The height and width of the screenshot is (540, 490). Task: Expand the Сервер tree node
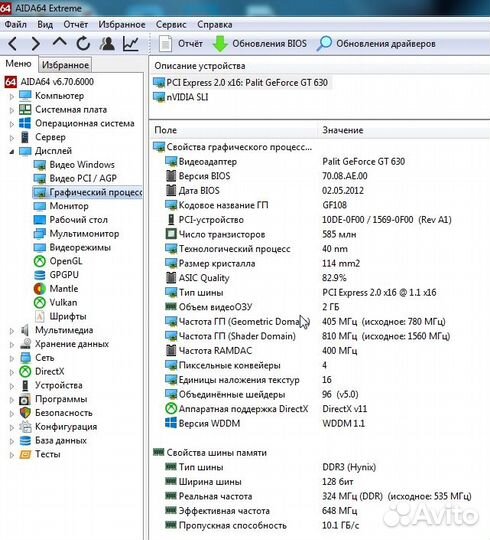tap(12, 137)
